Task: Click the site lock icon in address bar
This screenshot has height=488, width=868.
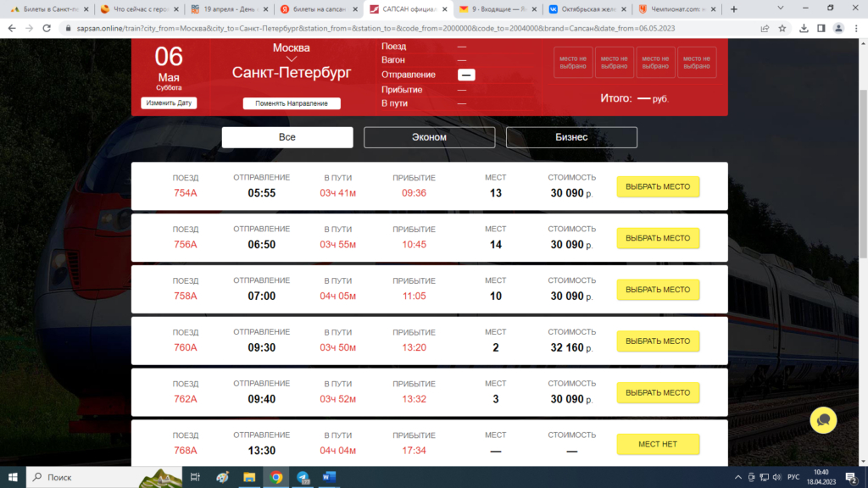Action: click(x=68, y=28)
